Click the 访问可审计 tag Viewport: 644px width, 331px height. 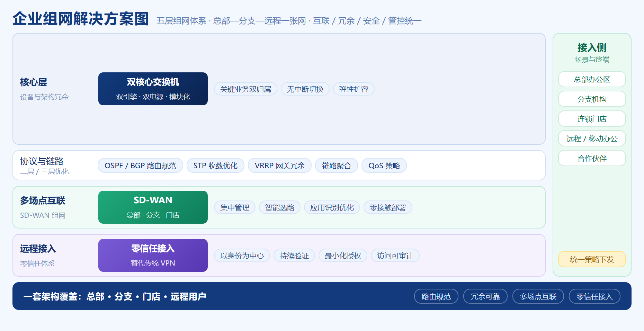(x=395, y=256)
